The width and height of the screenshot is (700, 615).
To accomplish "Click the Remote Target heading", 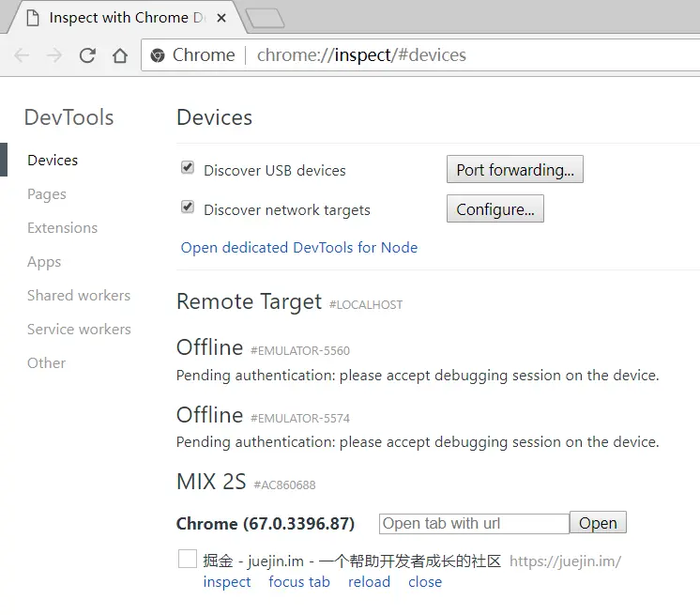I will pyautogui.click(x=249, y=302).
